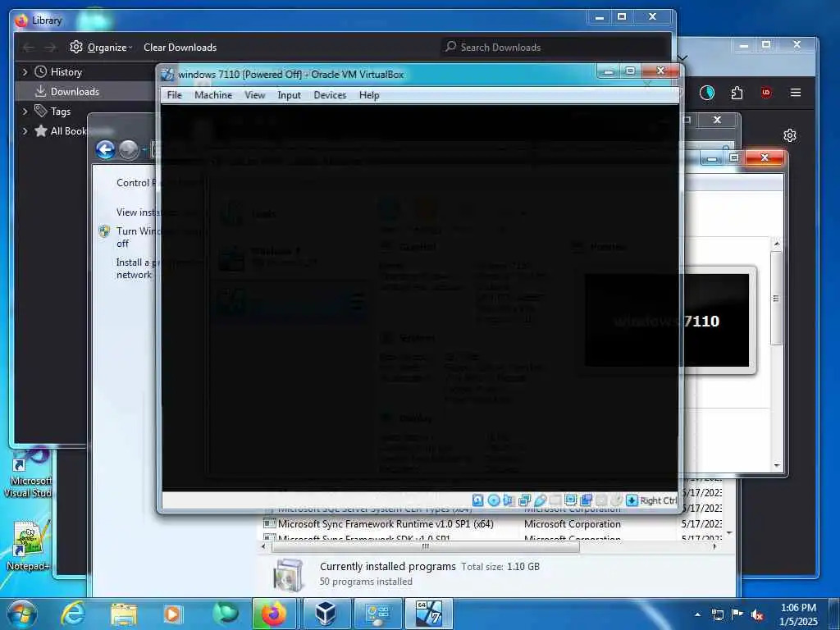Open the Windows Start menu
Image resolution: width=840 pixels, height=630 pixels.
pyautogui.click(x=22, y=614)
